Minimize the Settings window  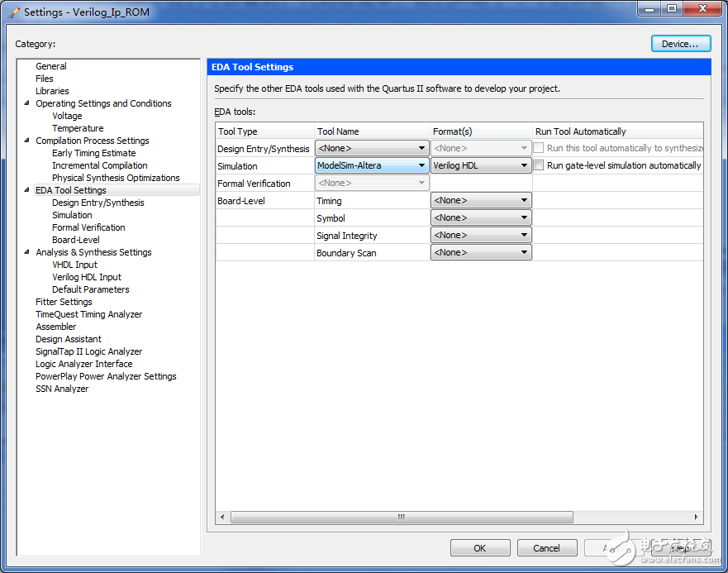click(649, 8)
